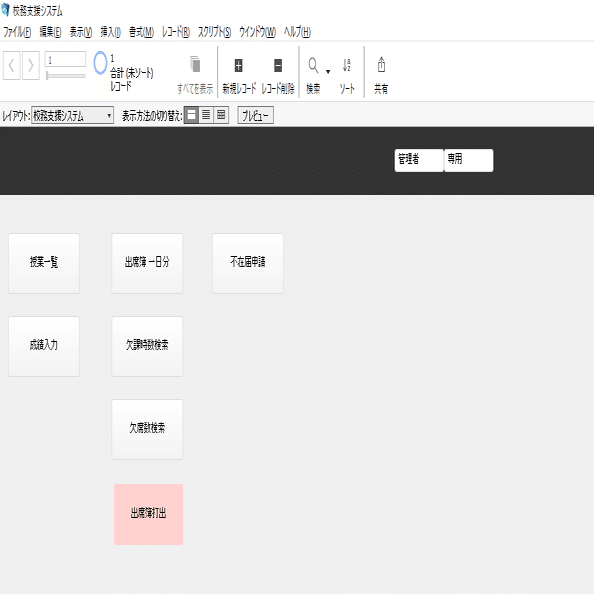Click レコード削除 delete record icon
The height and width of the screenshot is (594, 594).
click(x=278, y=66)
